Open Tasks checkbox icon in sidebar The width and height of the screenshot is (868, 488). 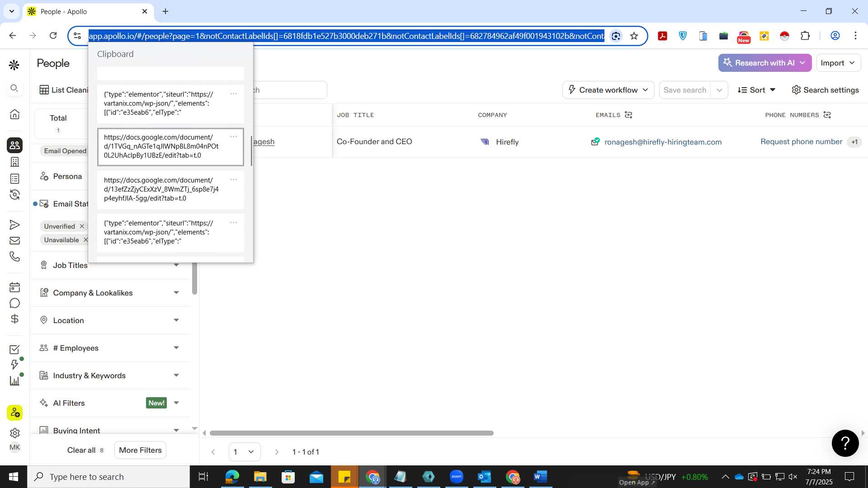(14, 349)
